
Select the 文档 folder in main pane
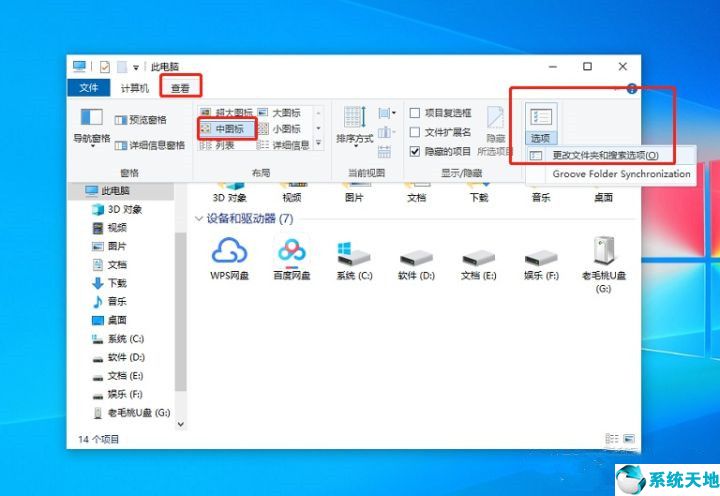(x=416, y=193)
